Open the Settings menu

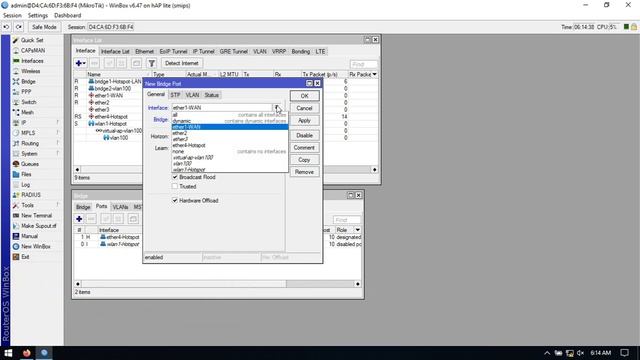tap(38, 16)
